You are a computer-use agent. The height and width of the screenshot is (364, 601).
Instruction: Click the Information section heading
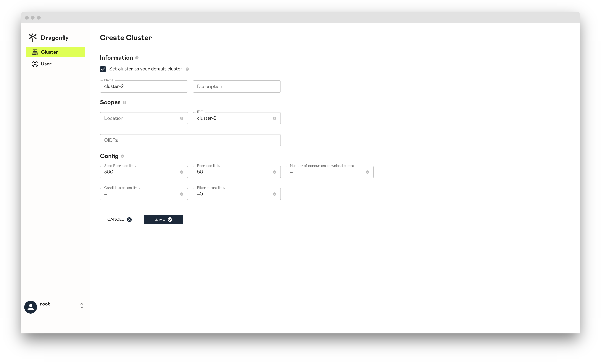116,58
